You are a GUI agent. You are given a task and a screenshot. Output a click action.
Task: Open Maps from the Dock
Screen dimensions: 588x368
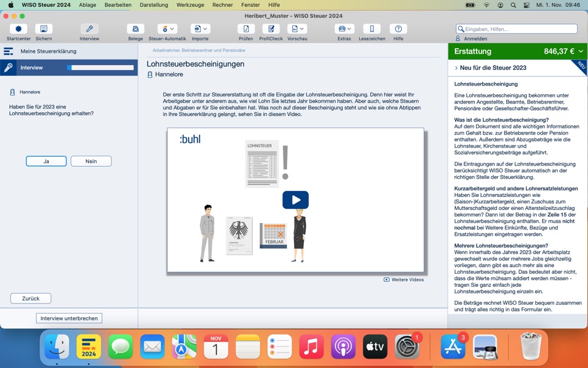[x=184, y=346]
